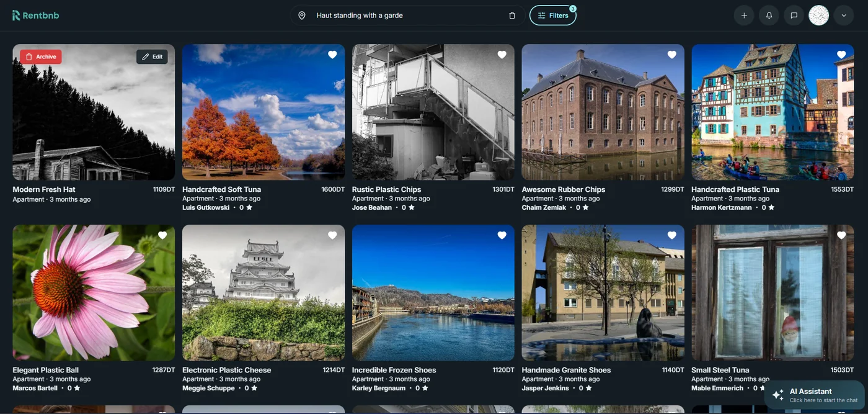This screenshot has width=868, height=414.
Task: Click host name Marcos Bartell
Action: [34, 387]
